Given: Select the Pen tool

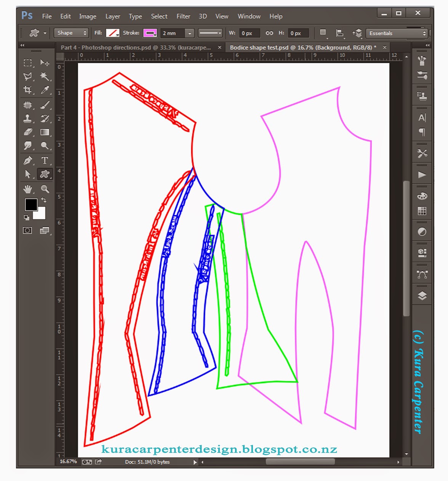Looking at the screenshot, I should [x=27, y=160].
